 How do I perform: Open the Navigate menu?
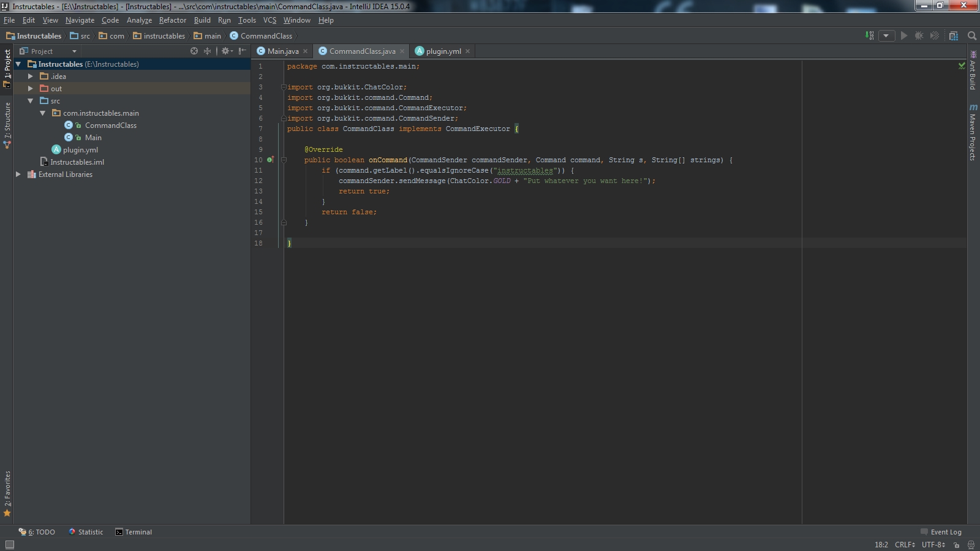tap(80, 20)
